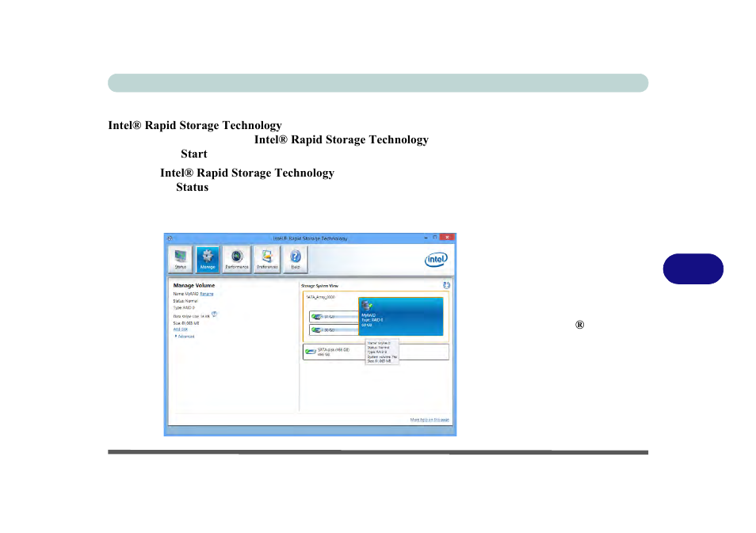Viewport: 756px width, 533px height.
Task: Click the window system menu icon
Action: point(170,238)
